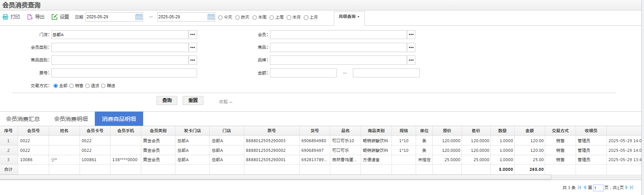Click the 交易方式 column header
Screen dimensions: 644x195
tap(560, 131)
